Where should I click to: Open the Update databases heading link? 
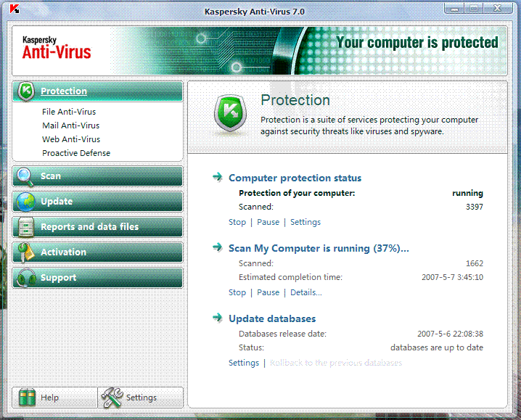click(x=272, y=318)
